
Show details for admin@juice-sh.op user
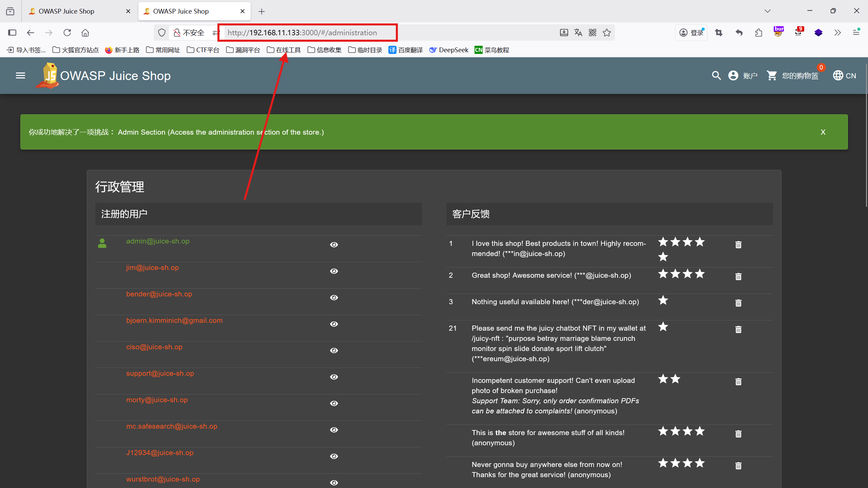coord(334,245)
